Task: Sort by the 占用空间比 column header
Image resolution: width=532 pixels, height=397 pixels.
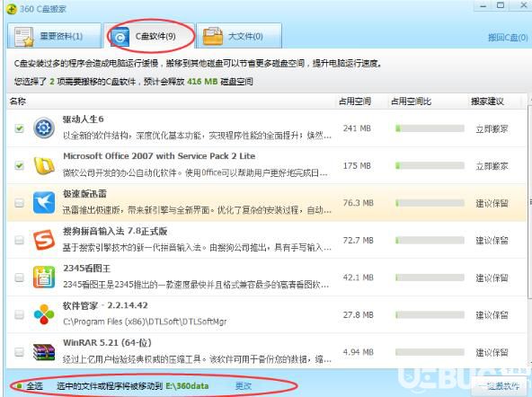Action: pos(411,101)
